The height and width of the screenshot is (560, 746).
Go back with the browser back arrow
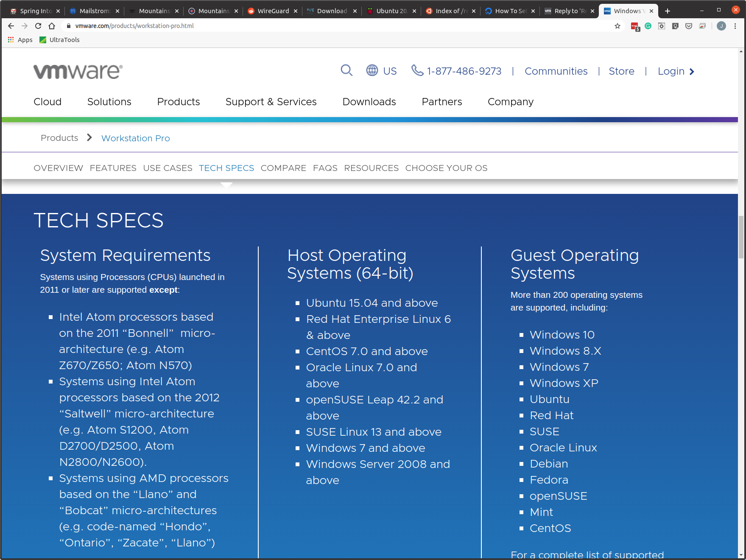point(11,26)
